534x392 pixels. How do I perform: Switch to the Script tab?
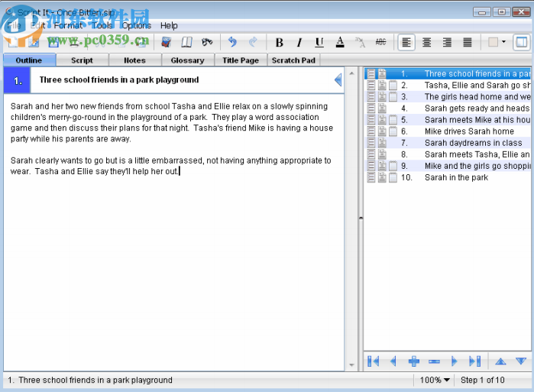pyautogui.click(x=82, y=60)
